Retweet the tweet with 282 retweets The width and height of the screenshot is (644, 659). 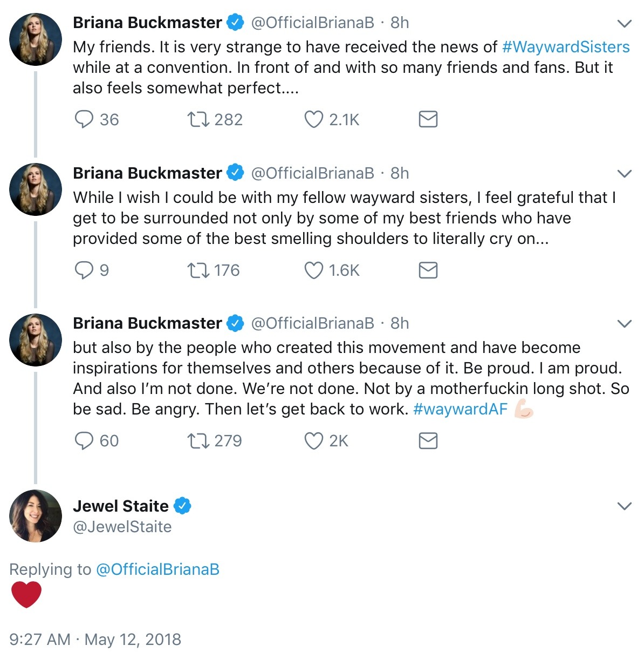198,119
